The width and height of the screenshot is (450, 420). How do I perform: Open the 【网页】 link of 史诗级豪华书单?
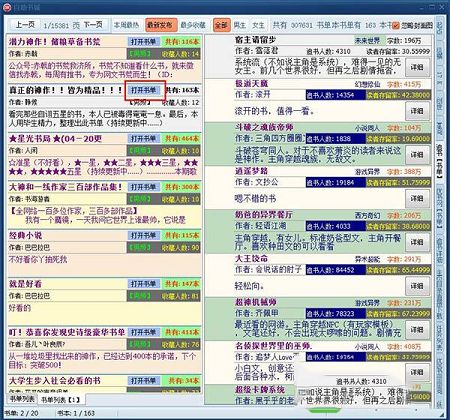point(140,344)
